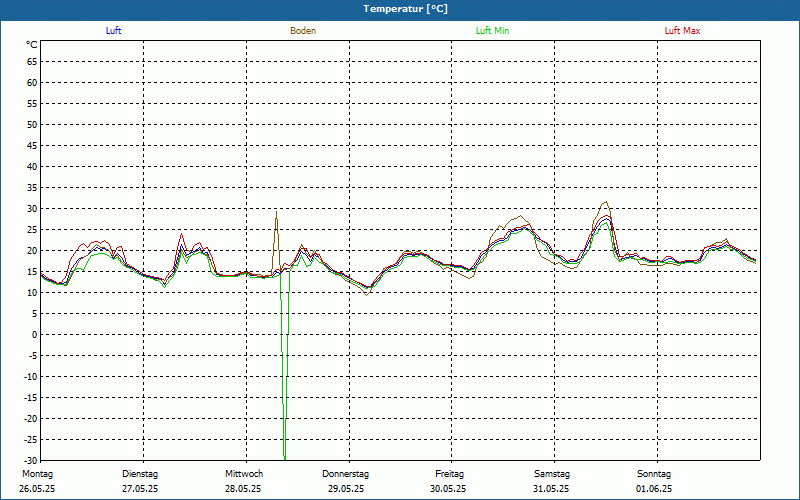The width and height of the screenshot is (800, 500).
Task: Click the y-axis value -5
Action: coord(33,356)
